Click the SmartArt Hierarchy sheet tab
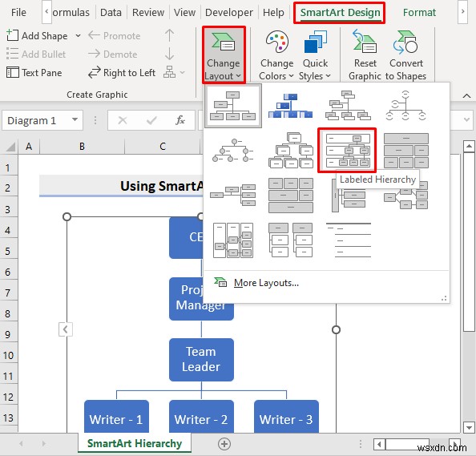This screenshot has height=456, width=476. [x=135, y=443]
